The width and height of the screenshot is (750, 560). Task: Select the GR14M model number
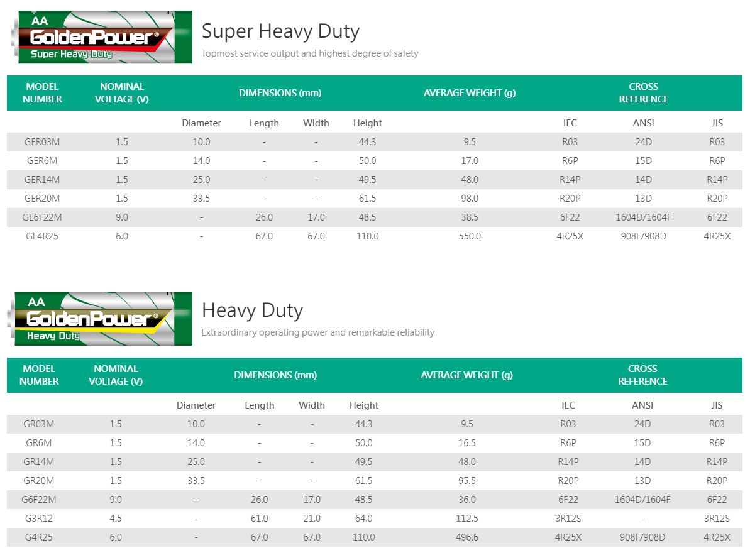pyautogui.click(x=39, y=462)
